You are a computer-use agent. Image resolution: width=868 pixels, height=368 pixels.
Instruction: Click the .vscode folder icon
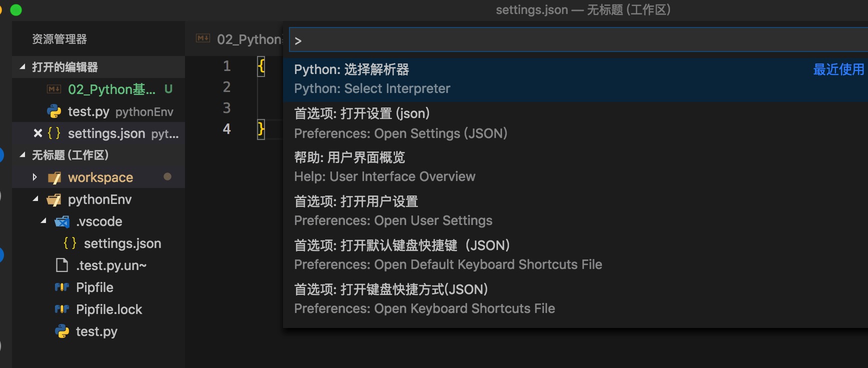pos(62,221)
